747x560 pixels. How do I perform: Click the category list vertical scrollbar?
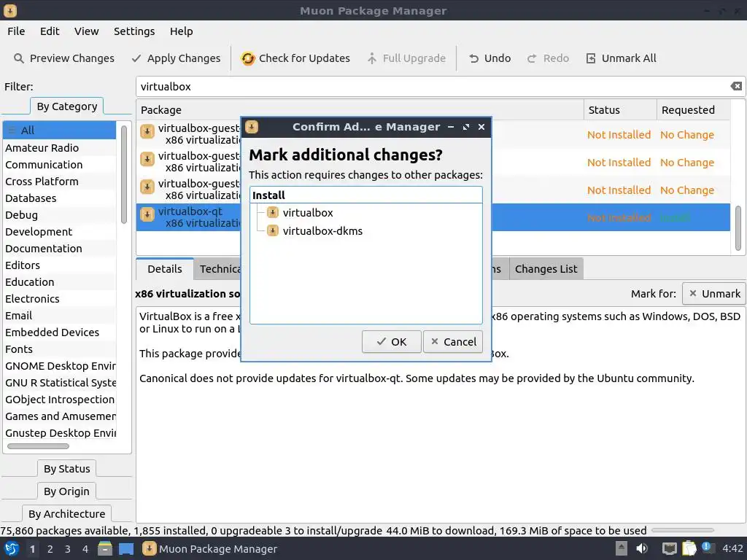tap(124, 174)
